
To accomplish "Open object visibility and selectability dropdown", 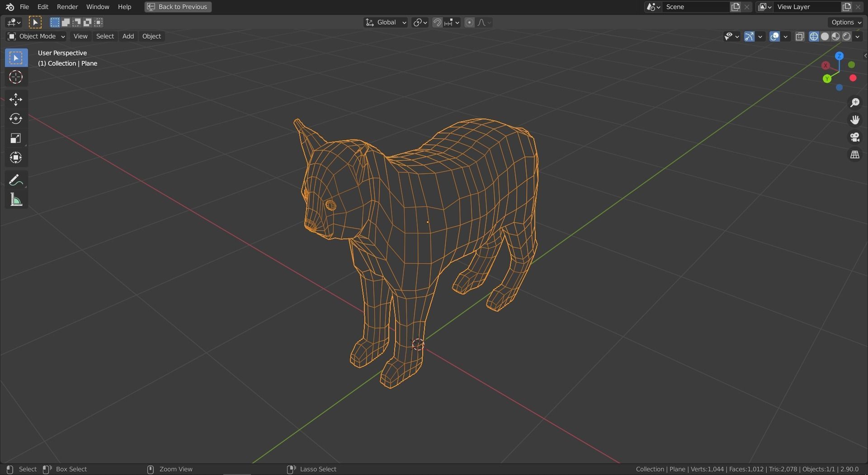I will click(x=731, y=37).
